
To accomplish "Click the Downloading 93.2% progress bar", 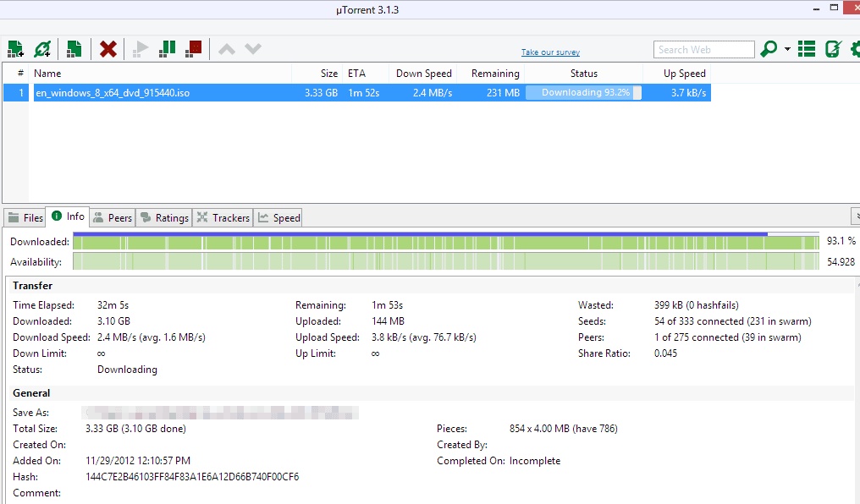I will click(x=584, y=93).
